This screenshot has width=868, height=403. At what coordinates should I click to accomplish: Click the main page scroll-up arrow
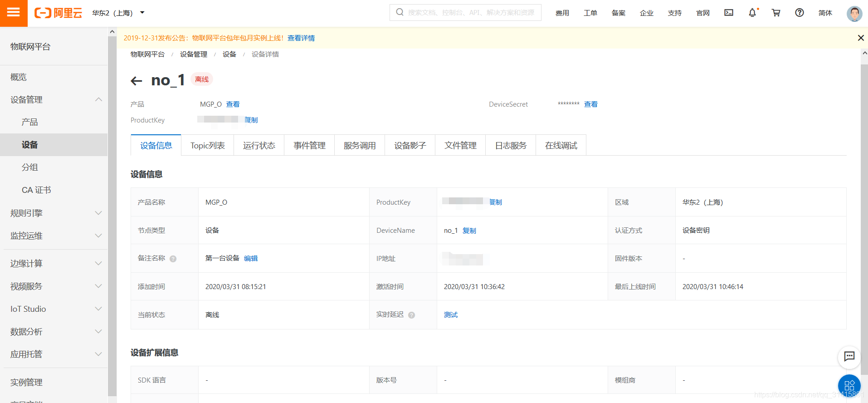click(864, 53)
